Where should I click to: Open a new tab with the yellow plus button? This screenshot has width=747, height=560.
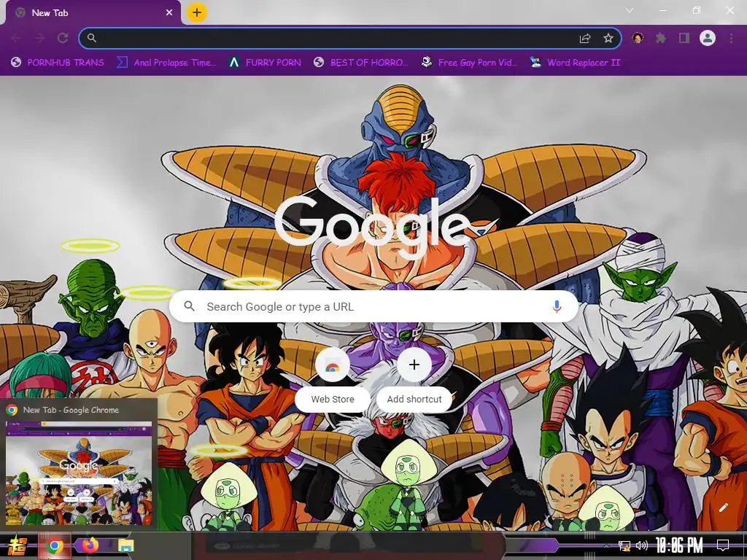pos(197,12)
